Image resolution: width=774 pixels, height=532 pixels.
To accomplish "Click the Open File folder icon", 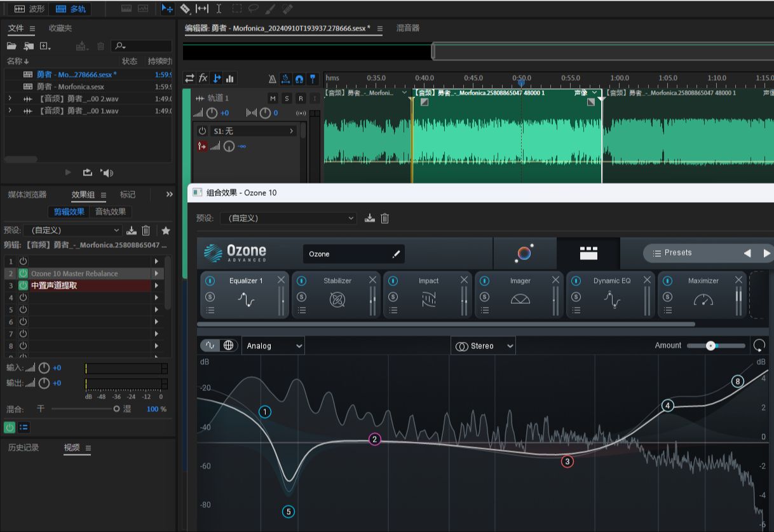I will (11, 46).
